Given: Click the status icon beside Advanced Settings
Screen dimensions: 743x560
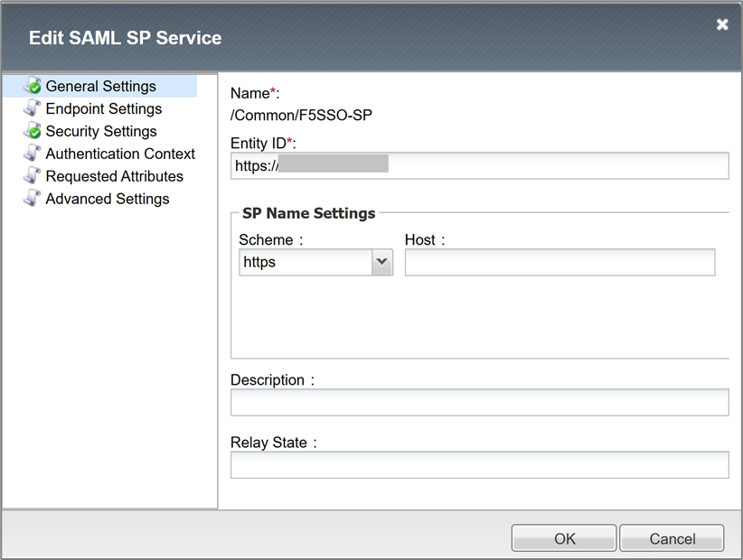Looking at the screenshot, I should pos(33,199).
